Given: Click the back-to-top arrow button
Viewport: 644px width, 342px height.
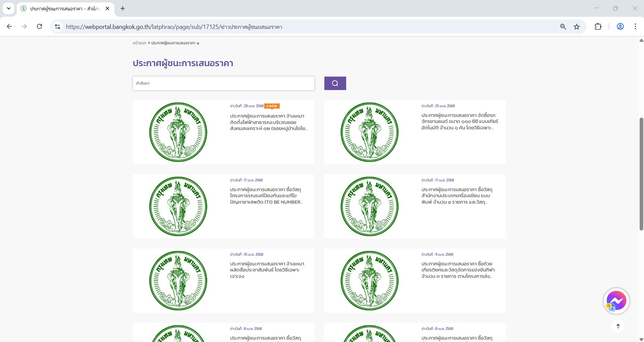Looking at the screenshot, I should 618,326.
